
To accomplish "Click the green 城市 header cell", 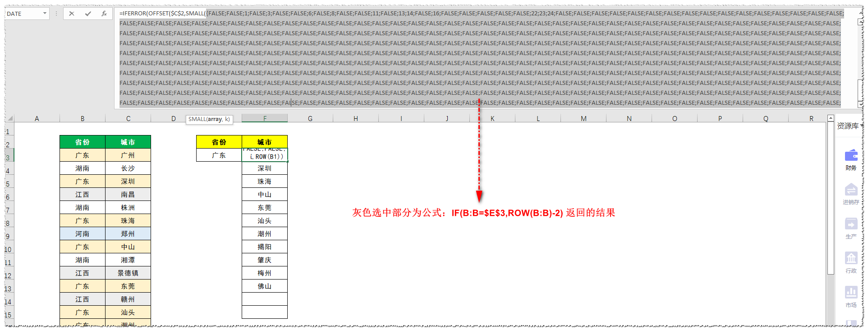I will [x=128, y=142].
